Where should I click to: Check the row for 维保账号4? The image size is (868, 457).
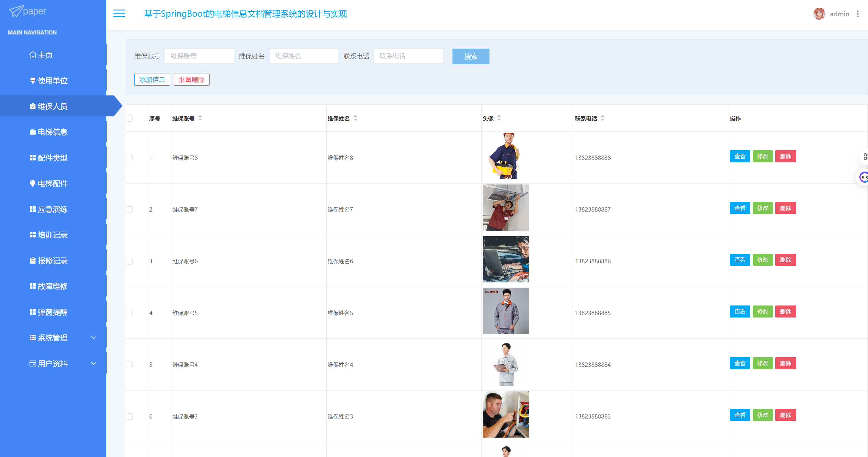click(129, 365)
